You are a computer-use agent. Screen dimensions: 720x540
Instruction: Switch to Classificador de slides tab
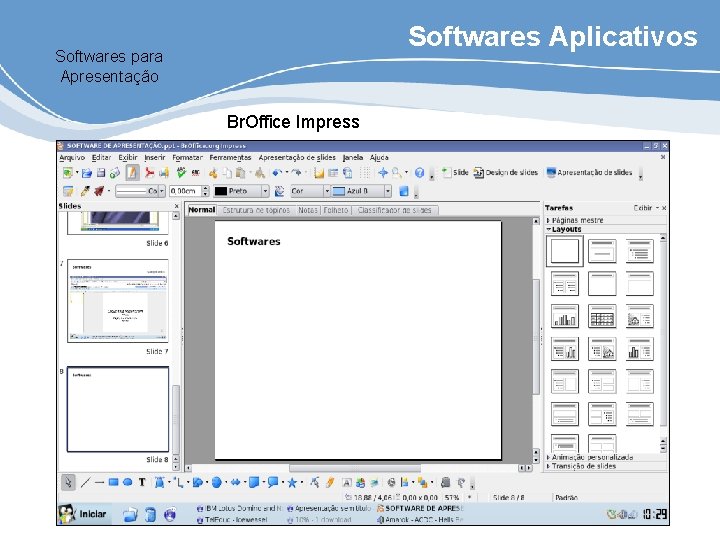pyautogui.click(x=394, y=210)
